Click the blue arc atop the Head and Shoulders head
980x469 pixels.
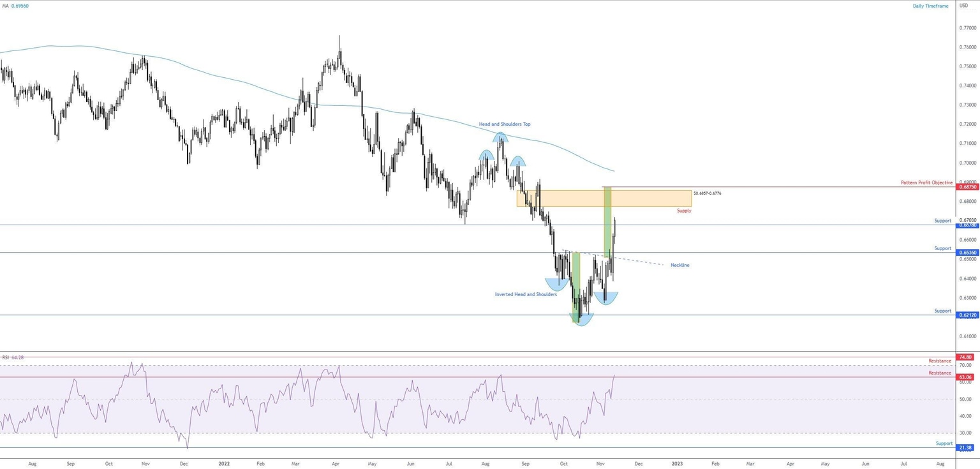(500, 136)
